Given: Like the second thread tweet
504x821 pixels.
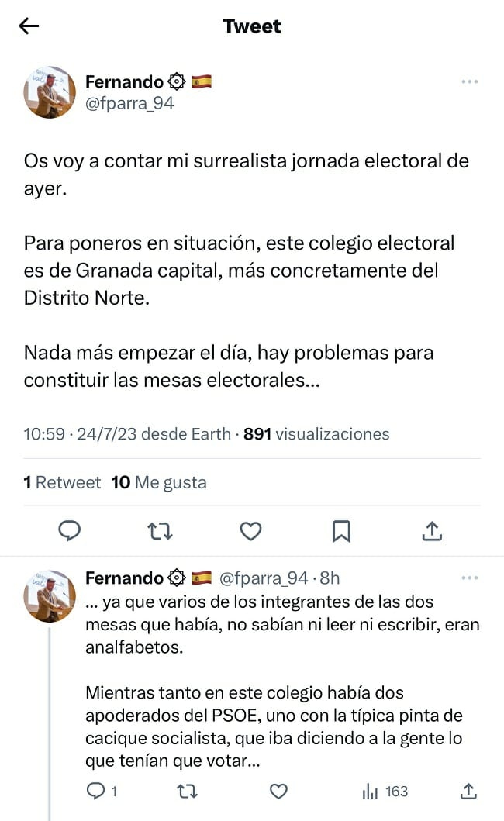Looking at the screenshot, I should pyautogui.click(x=278, y=791).
